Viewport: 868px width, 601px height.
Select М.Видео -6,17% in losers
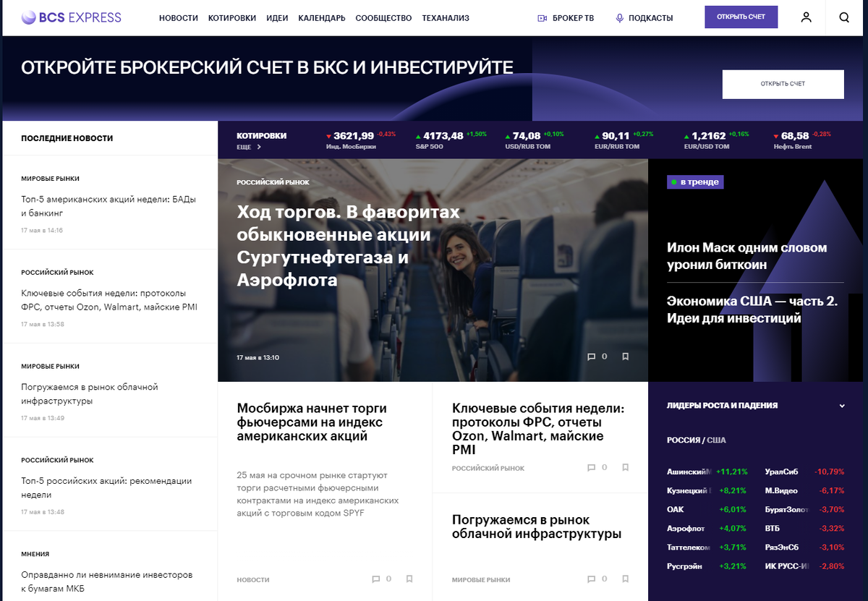click(x=804, y=490)
